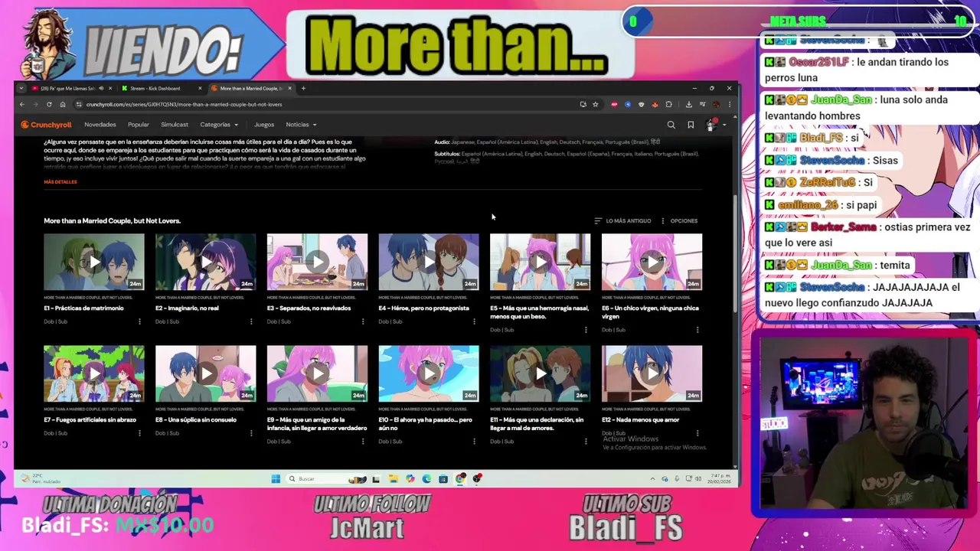Open more options for episode E10

474,442
